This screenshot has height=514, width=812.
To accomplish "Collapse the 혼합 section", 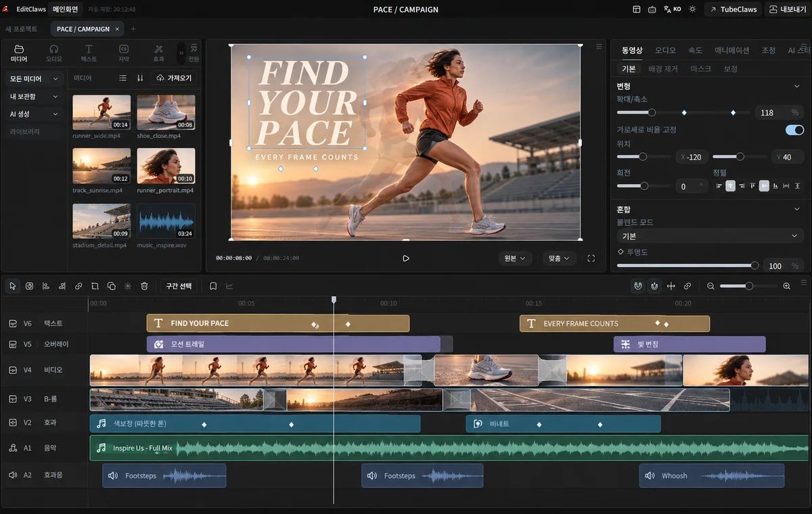I will click(x=796, y=210).
